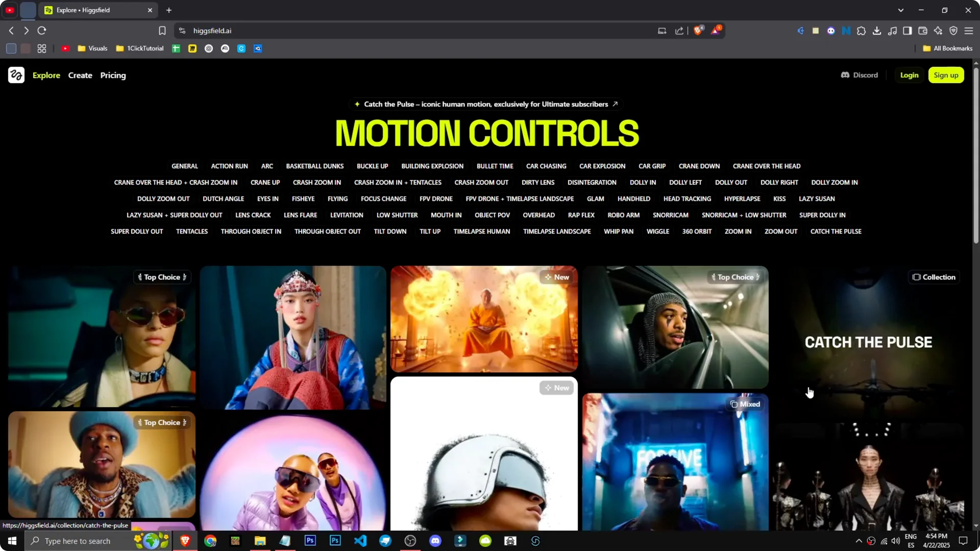980x551 pixels.
Task: Click the Brave Shields icon in address bar
Action: 698,30
